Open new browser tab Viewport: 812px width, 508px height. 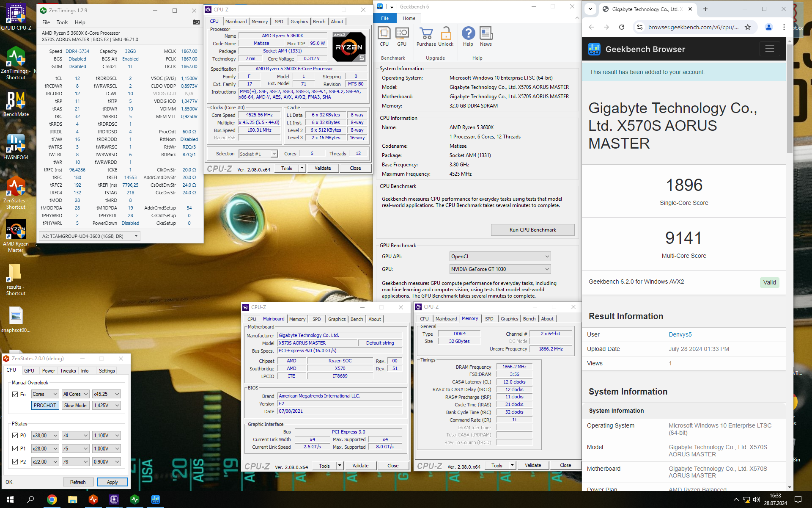(705, 9)
